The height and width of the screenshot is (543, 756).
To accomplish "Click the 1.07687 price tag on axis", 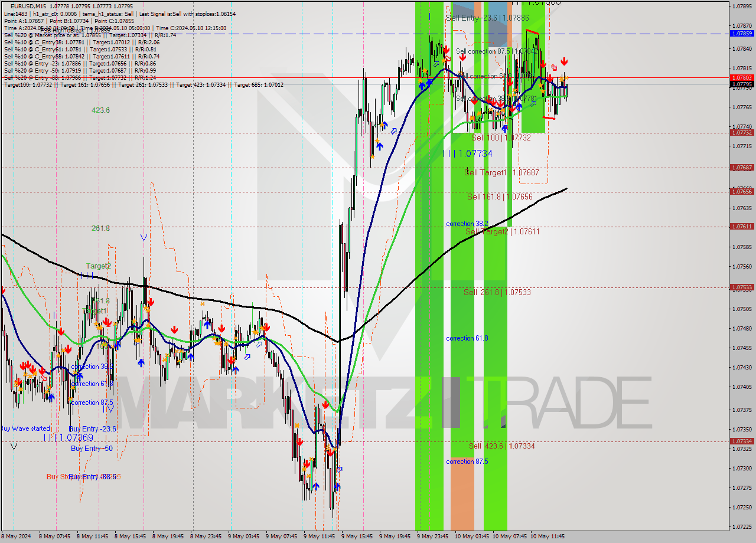I will pos(742,167).
